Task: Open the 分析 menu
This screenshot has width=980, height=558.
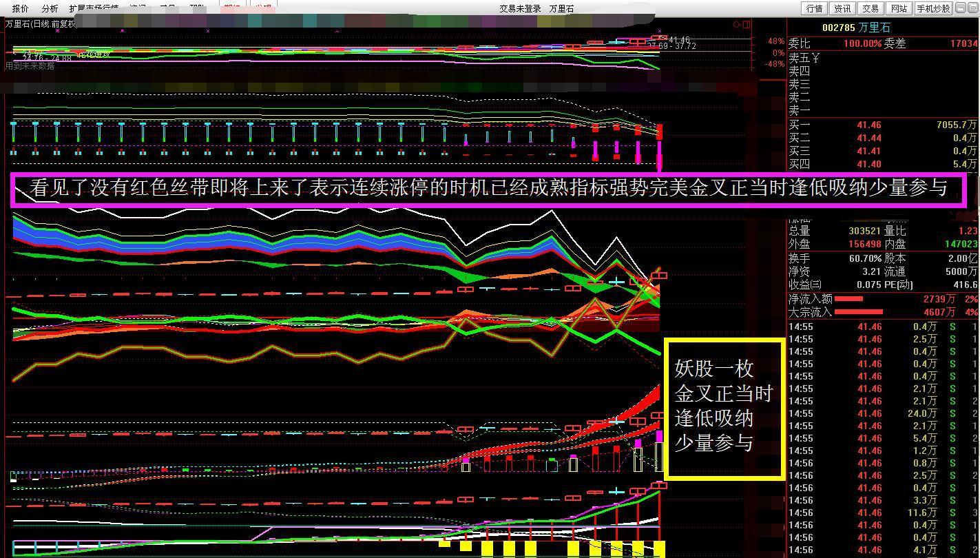Action: coord(50,8)
